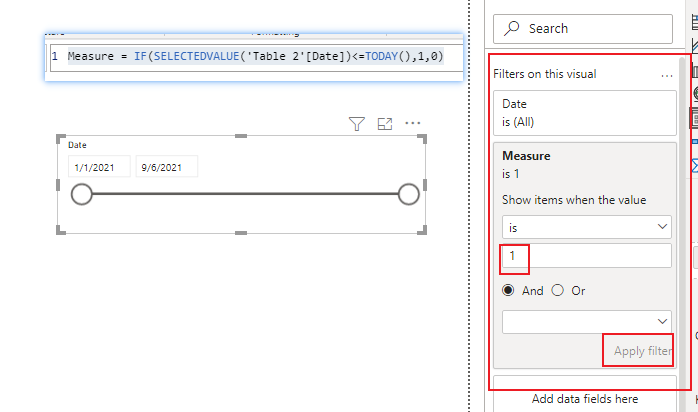Image resolution: width=698 pixels, height=412 pixels.
Task: Open the 'is' condition dropdown
Action: (x=587, y=227)
